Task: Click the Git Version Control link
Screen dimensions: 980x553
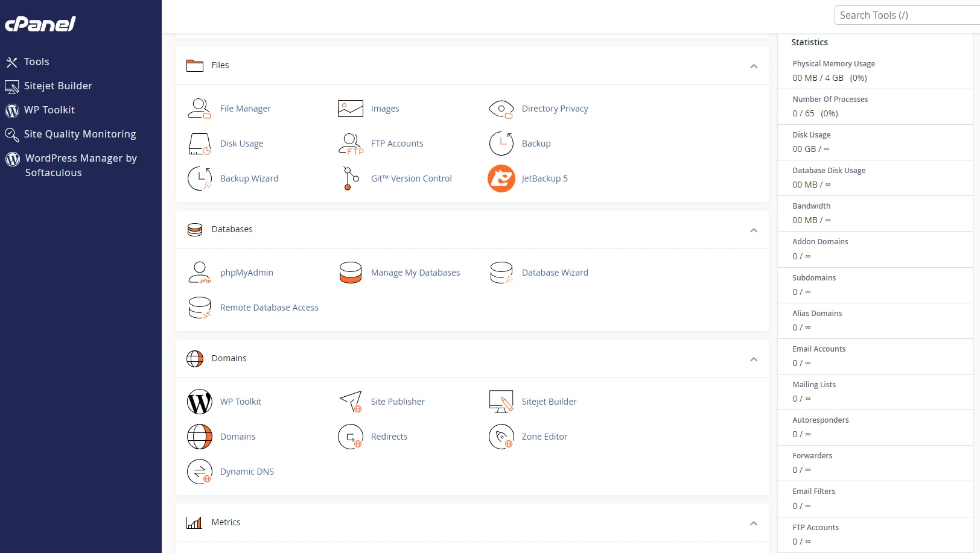Action: point(411,179)
